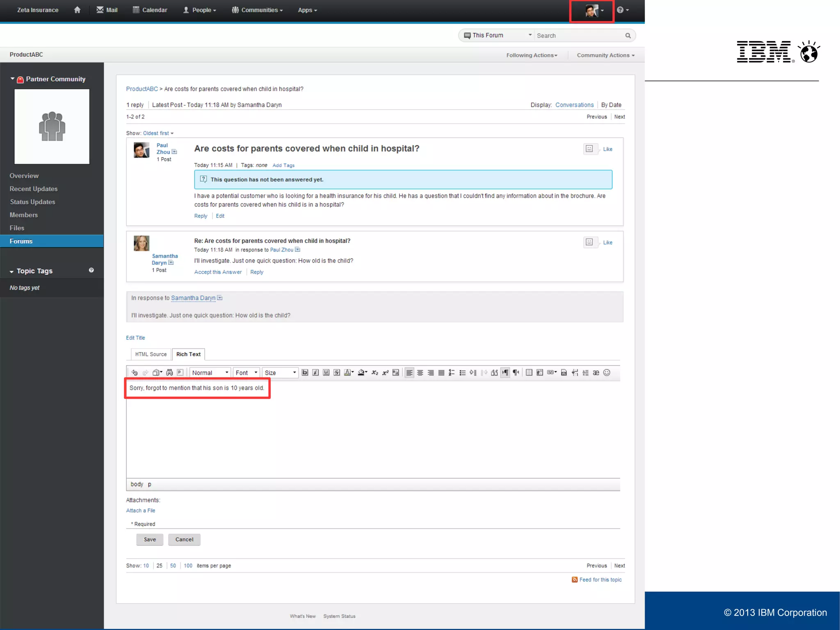
Task: Open Forums in the sidebar
Action: click(21, 241)
